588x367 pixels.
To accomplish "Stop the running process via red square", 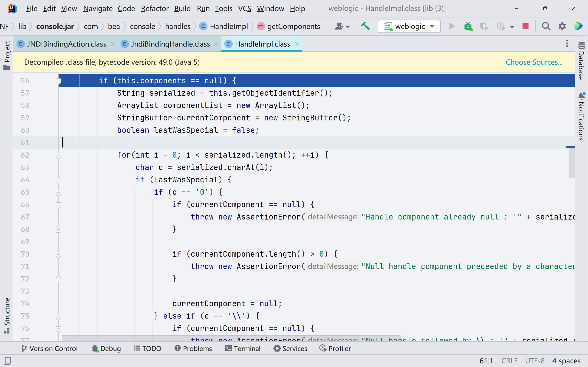I will tap(525, 26).
